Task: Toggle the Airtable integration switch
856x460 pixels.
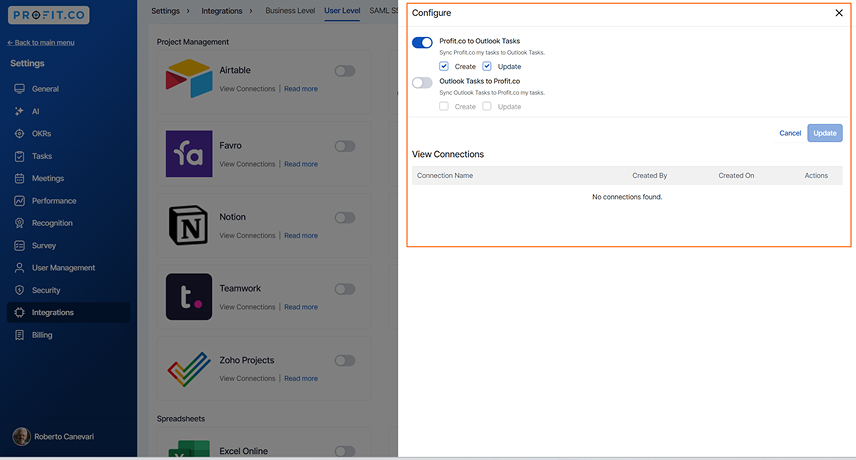Action: point(345,71)
